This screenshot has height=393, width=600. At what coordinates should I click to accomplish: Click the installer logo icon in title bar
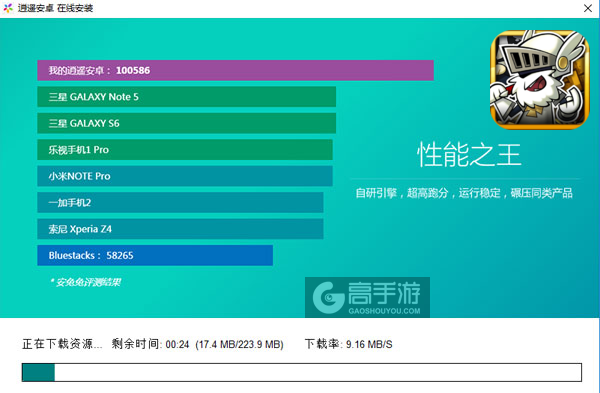(8, 8)
